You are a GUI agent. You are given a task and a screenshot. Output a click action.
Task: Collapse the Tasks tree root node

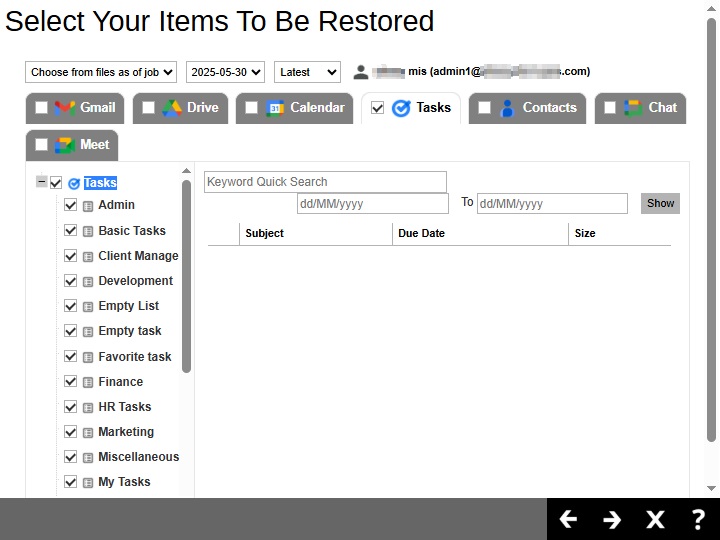point(41,182)
